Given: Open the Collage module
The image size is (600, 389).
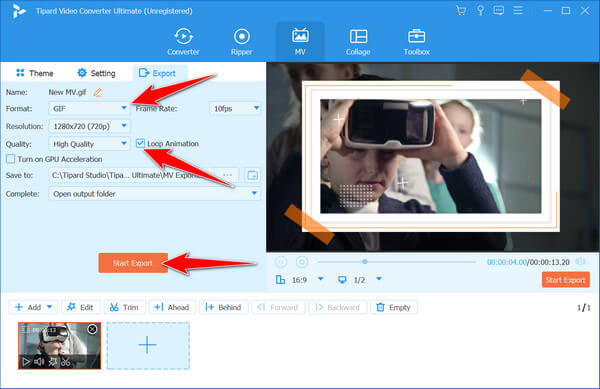Looking at the screenshot, I should point(358,42).
